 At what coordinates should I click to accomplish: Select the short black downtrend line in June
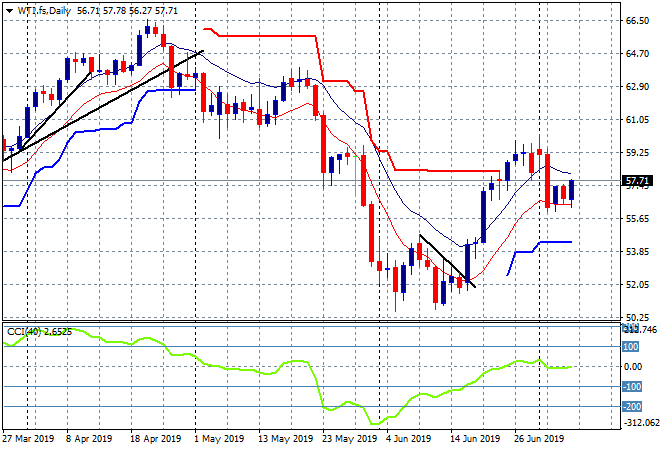coord(447,261)
